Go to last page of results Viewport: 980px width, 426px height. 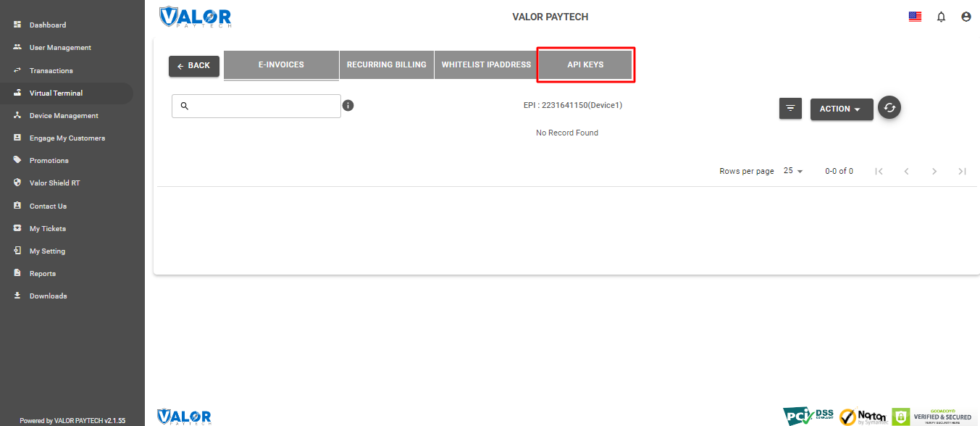point(962,171)
